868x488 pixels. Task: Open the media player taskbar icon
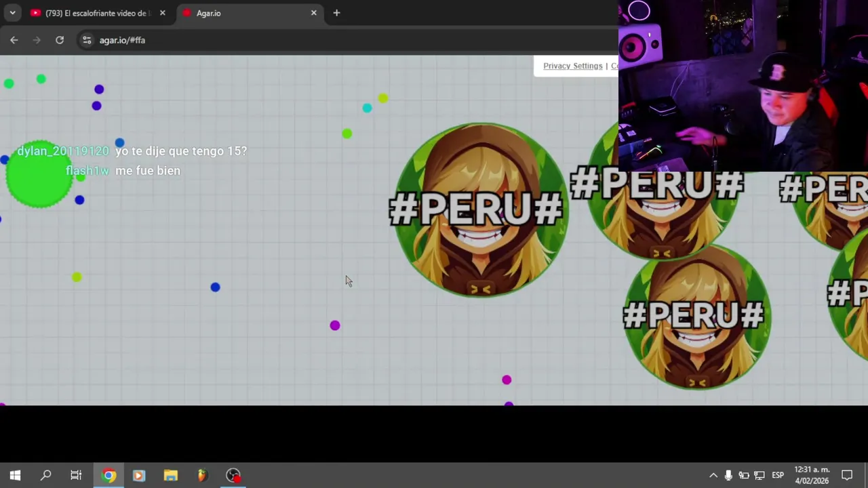click(139, 475)
